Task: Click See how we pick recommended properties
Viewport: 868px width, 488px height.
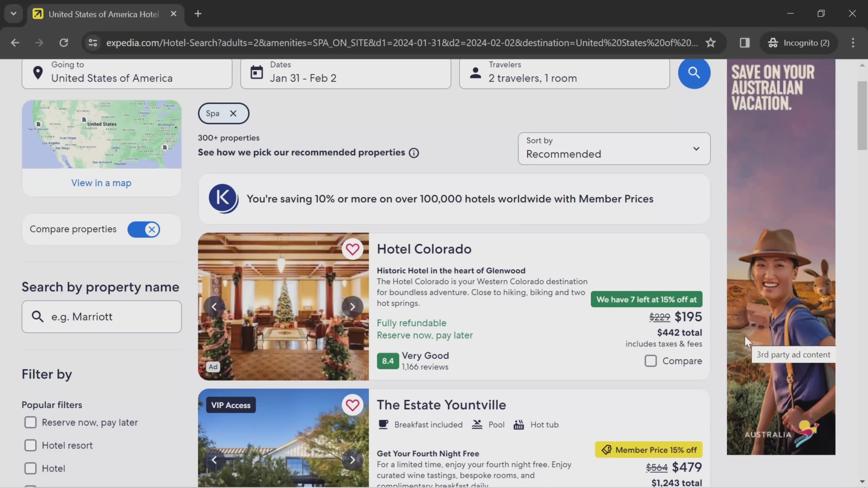Action: 301,152
